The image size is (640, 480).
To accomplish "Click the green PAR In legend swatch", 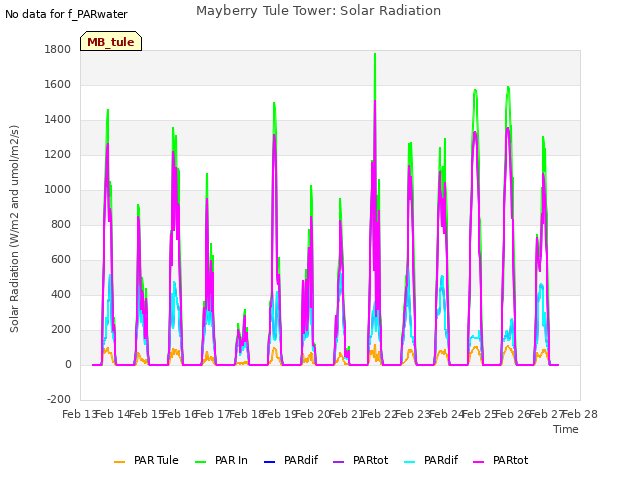I will (x=200, y=462).
